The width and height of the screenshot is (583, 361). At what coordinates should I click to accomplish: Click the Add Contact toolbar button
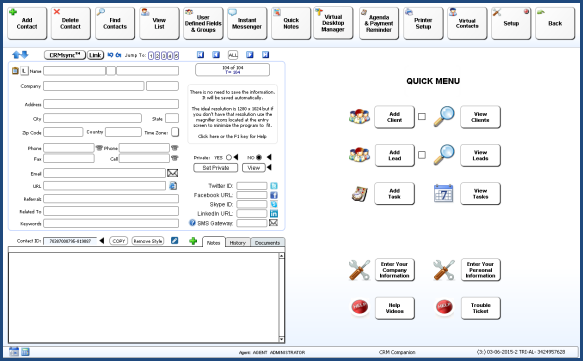[x=27, y=23]
